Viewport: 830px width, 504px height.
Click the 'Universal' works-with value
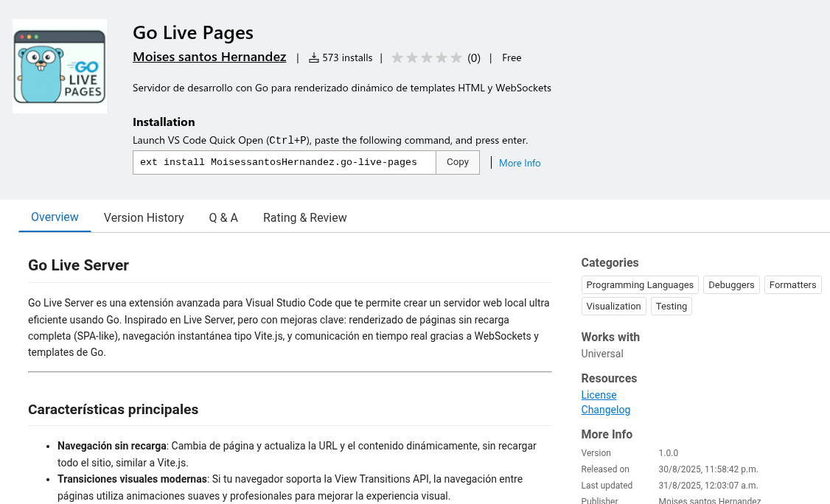[601, 354]
